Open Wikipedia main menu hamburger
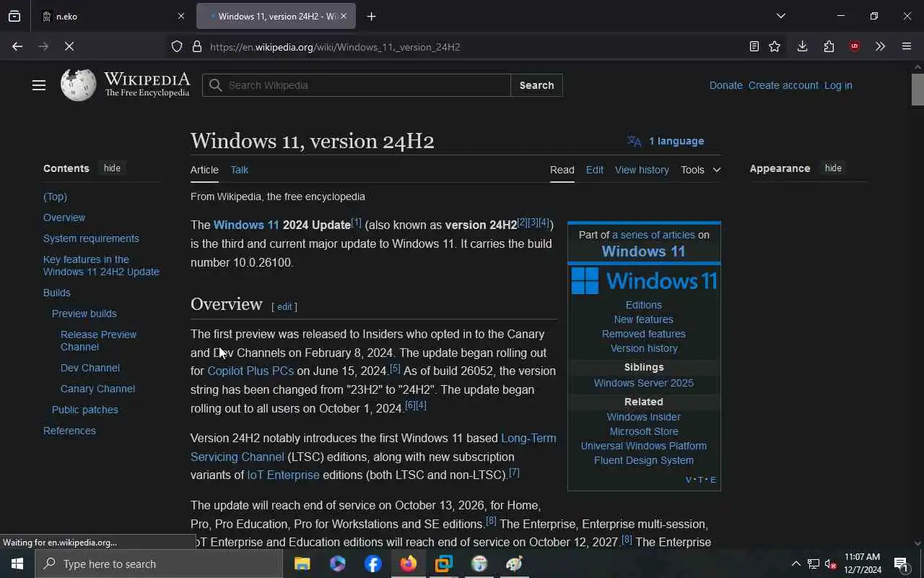 click(39, 85)
